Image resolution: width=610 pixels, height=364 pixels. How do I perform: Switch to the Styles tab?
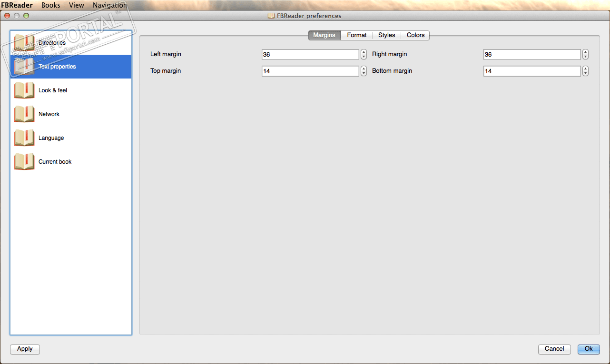pos(387,35)
